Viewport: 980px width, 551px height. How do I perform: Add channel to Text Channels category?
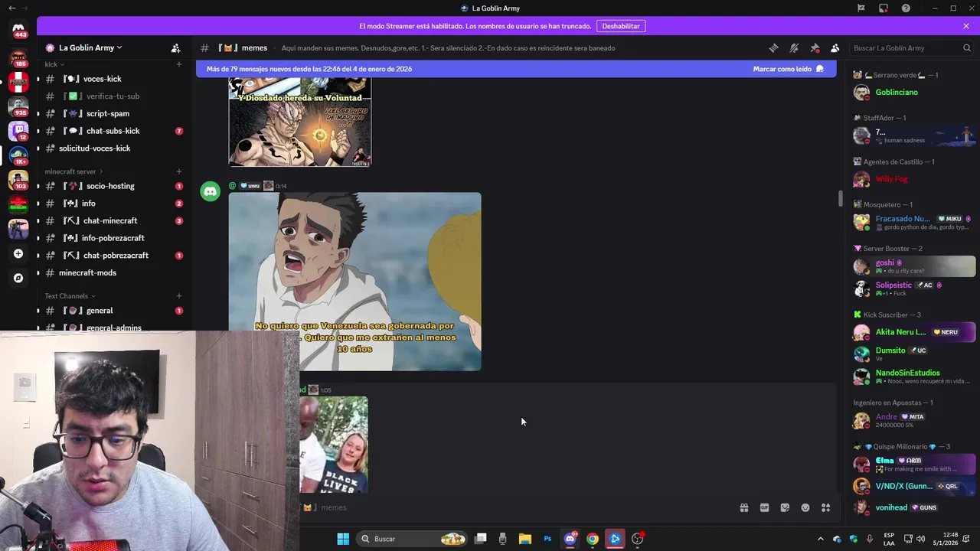[x=179, y=296]
